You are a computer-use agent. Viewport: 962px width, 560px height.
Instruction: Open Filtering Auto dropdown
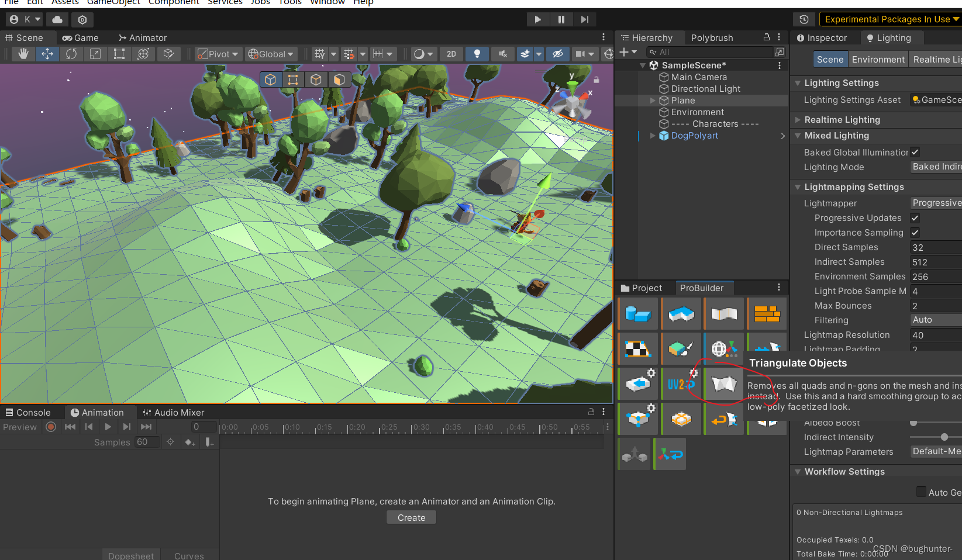(936, 320)
